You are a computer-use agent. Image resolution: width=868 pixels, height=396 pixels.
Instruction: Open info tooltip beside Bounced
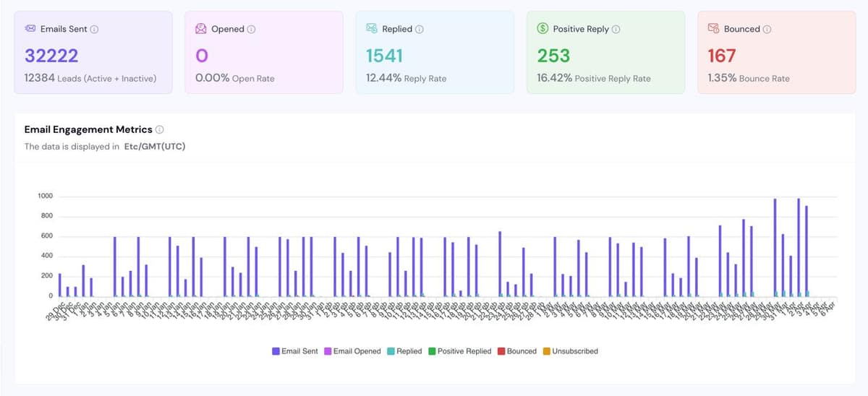pyautogui.click(x=767, y=30)
